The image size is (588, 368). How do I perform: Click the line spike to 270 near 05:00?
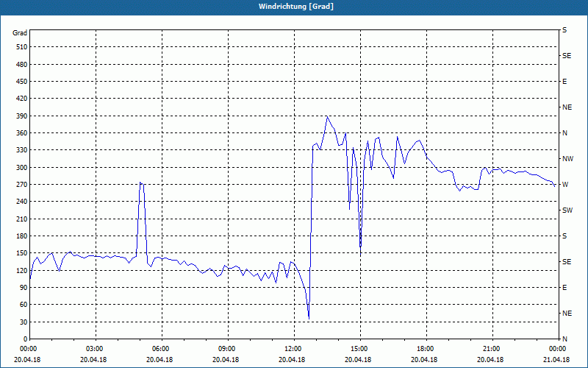click(x=140, y=183)
